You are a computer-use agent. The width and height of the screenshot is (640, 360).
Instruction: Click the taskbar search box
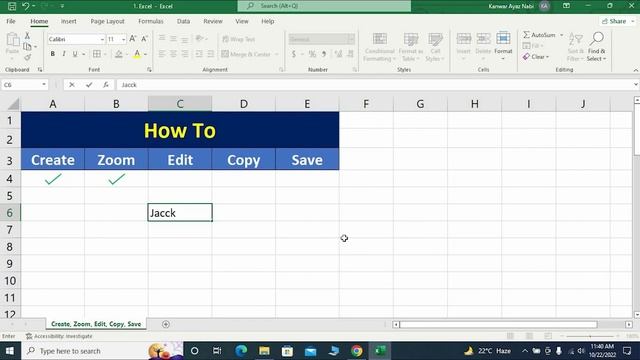[102, 351]
